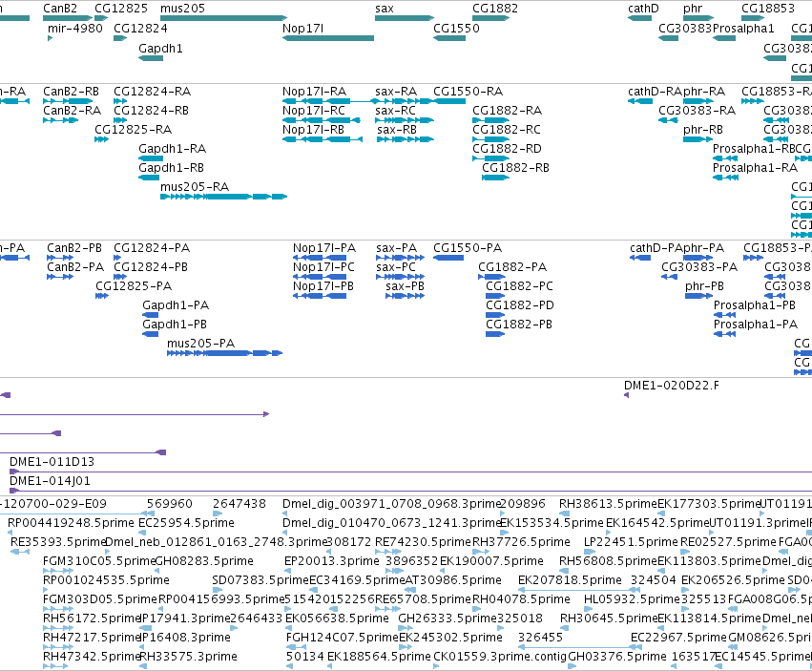Viewport: 812px width, 671px height.
Task: Select the EK207818.5prime EST label
Action: coord(571,580)
